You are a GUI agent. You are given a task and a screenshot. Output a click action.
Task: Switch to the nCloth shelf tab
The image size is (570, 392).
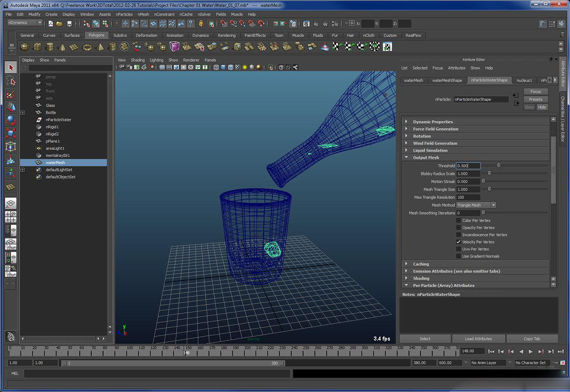pyautogui.click(x=369, y=35)
